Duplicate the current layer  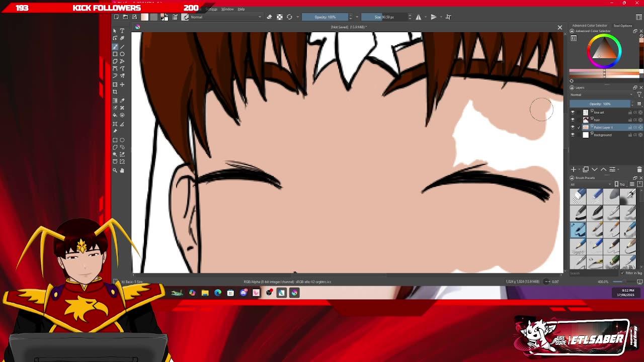(586, 169)
